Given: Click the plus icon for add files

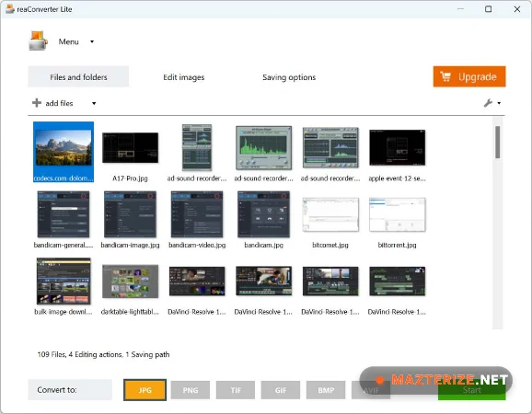Looking at the screenshot, I should click(37, 103).
